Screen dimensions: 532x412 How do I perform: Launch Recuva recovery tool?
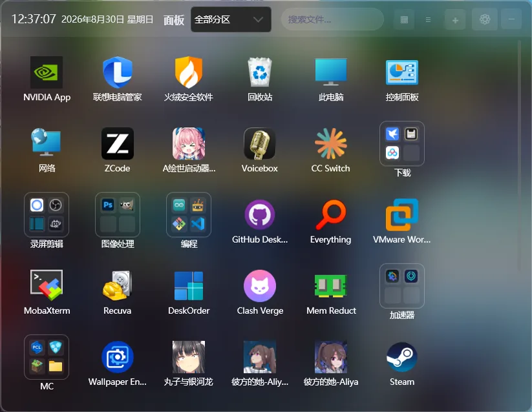(118, 285)
